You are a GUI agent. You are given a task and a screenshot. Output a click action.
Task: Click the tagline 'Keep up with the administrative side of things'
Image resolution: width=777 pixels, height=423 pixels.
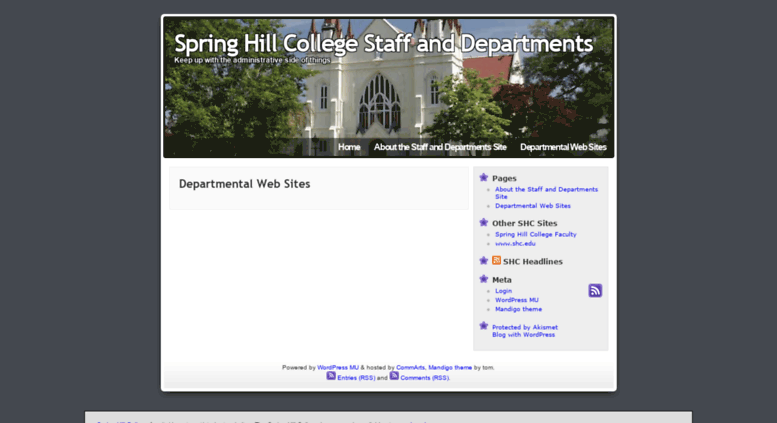(x=252, y=60)
